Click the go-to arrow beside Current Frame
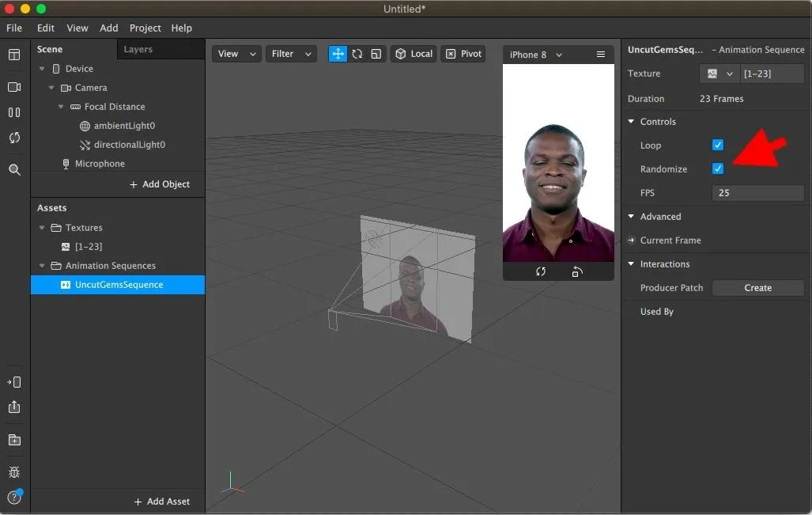812x515 pixels. point(631,240)
